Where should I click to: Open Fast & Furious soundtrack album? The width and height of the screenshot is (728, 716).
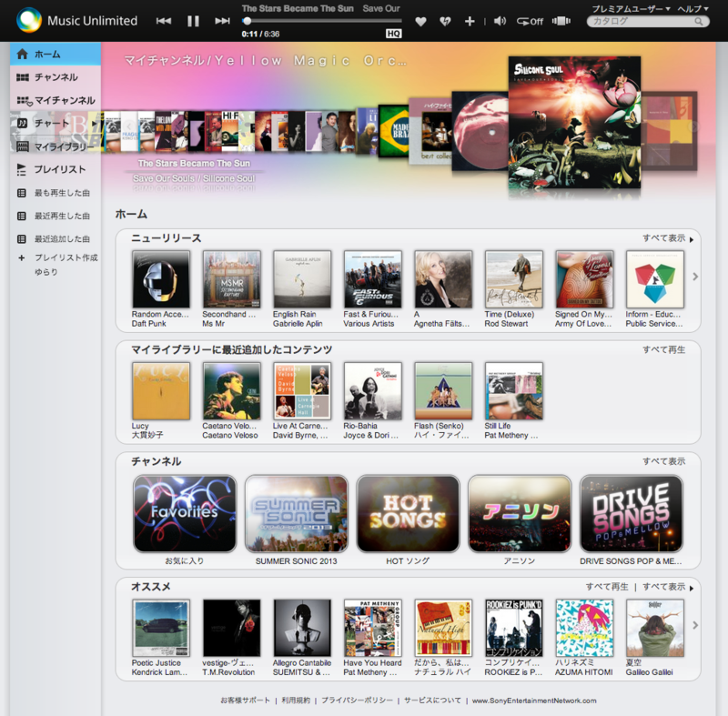(372, 279)
